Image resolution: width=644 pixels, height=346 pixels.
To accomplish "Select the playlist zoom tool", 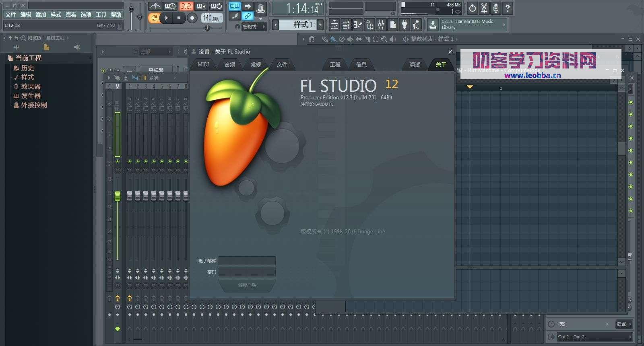I will point(384,39).
